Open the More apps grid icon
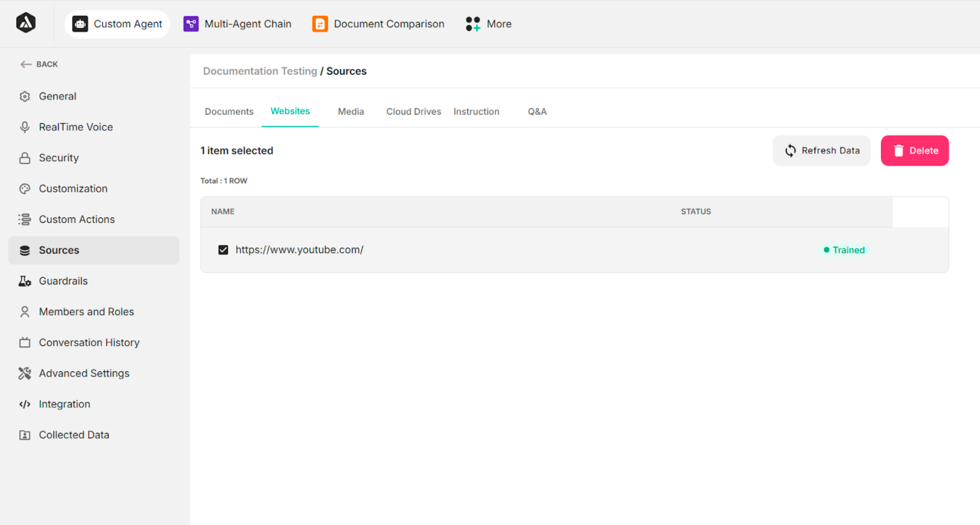 point(473,24)
